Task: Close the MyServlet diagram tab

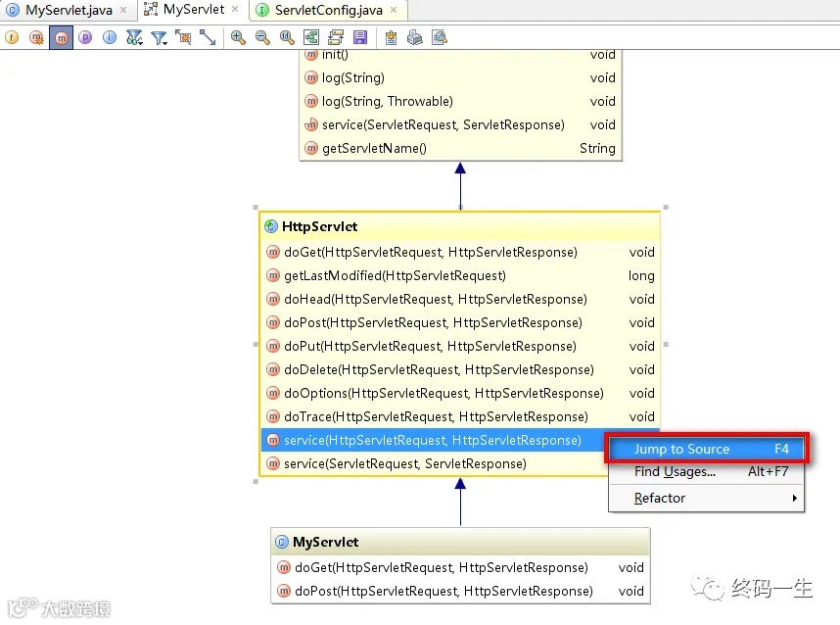Action: [235, 9]
